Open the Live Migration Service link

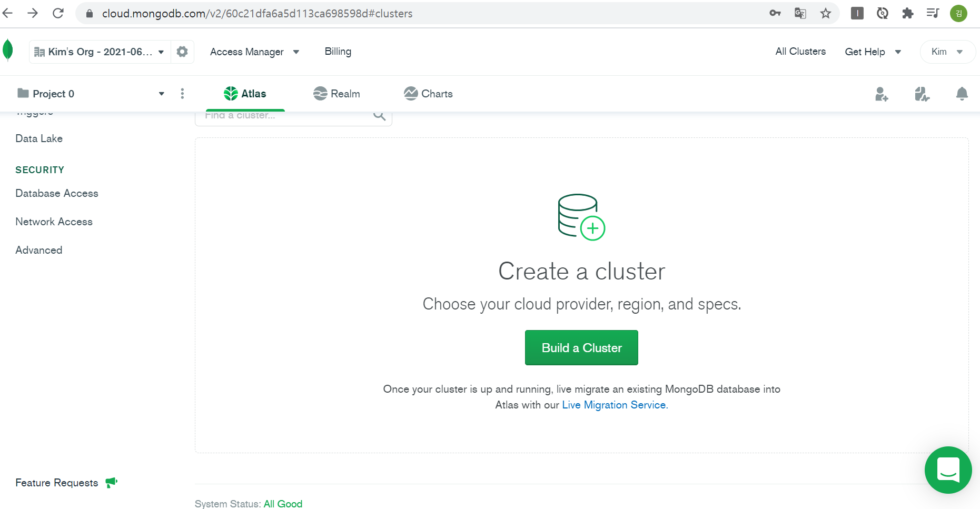click(614, 405)
